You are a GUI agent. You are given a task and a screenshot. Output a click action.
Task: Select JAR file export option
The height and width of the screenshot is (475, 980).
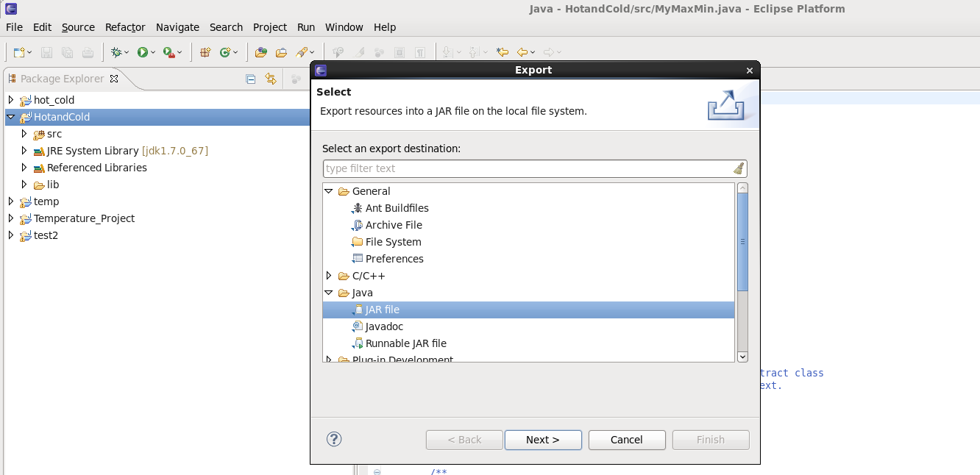(x=528, y=310)
